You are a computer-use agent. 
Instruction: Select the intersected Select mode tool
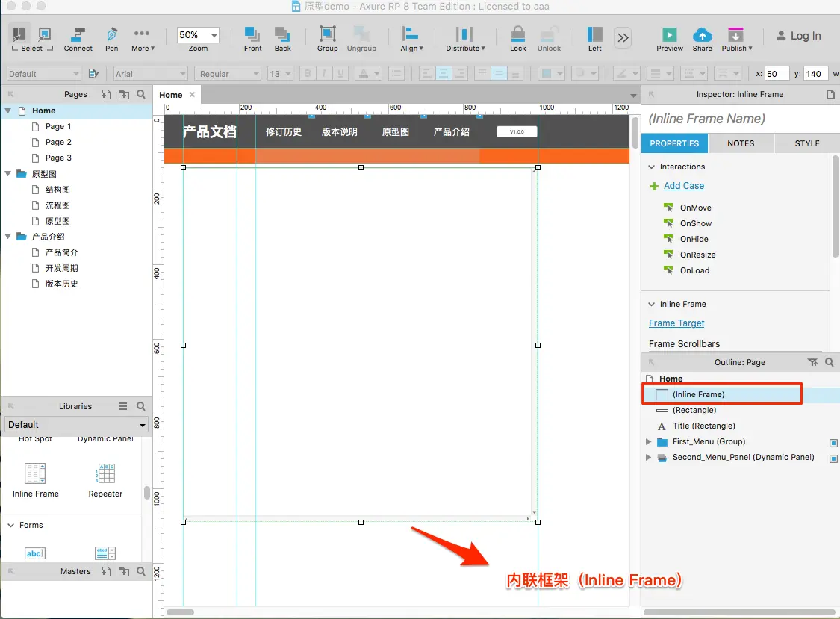pyautogui.click(x=19, y=35)
